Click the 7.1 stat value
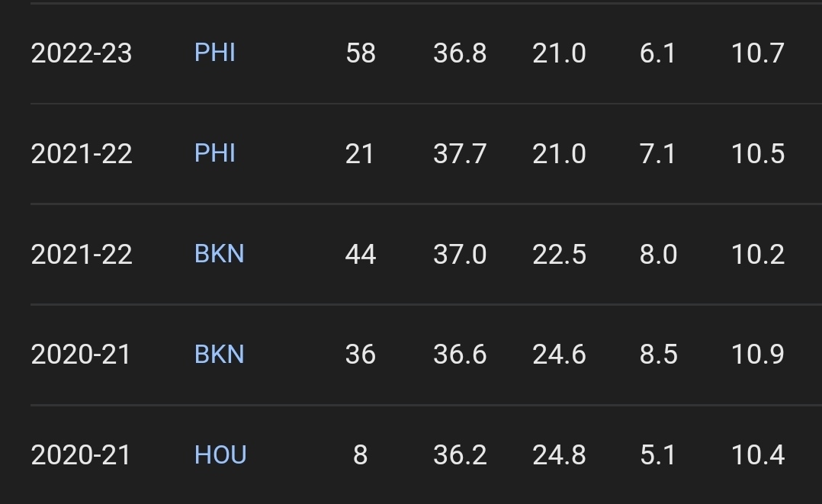 point(658,154)
